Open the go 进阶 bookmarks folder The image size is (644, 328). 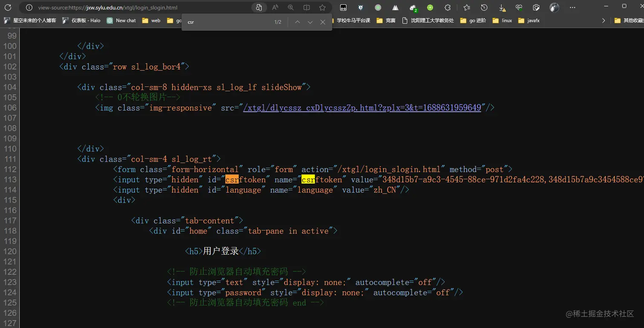473,20
